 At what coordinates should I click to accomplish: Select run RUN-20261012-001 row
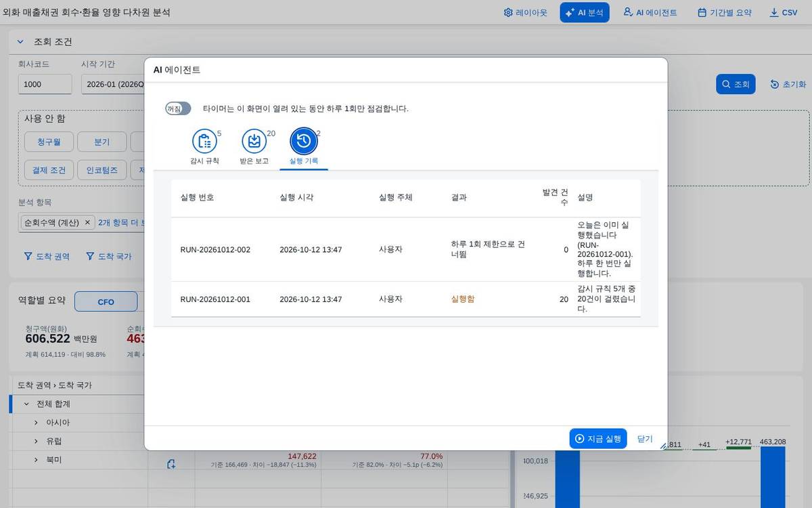pyautogui.click(x=405, y=299)
